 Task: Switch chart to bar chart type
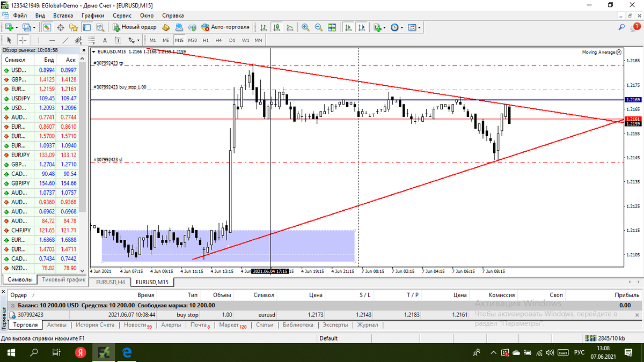click(264, 27)
